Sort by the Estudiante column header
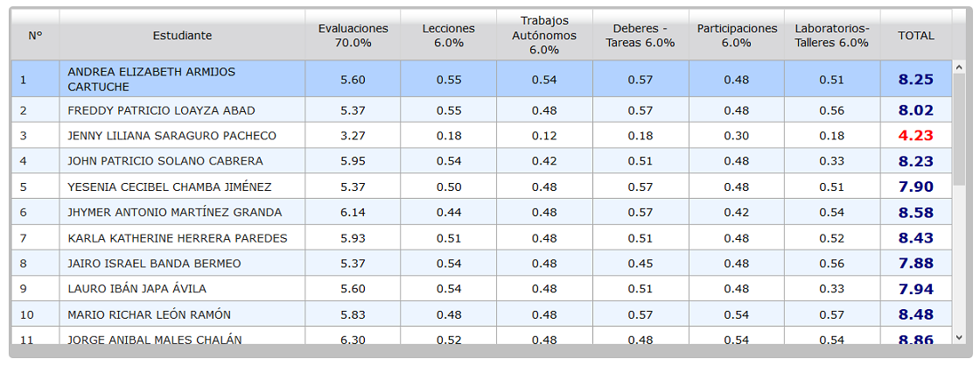This screenshot has width=980, height=366. coord(183,36)
